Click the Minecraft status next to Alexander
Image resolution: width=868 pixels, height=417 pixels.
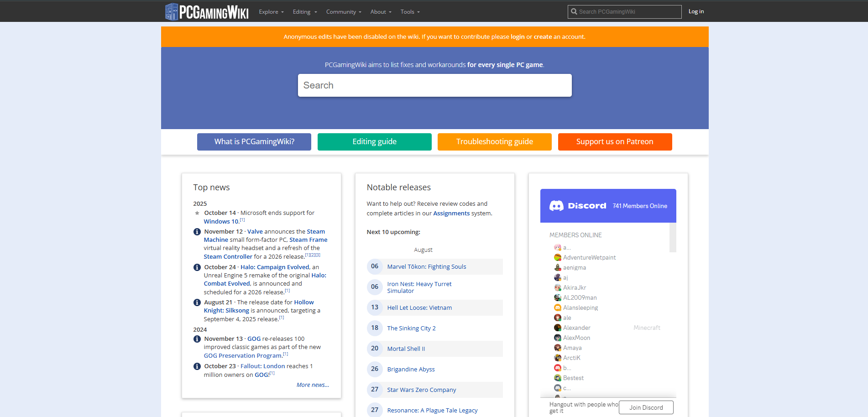(x=647, y=328)
